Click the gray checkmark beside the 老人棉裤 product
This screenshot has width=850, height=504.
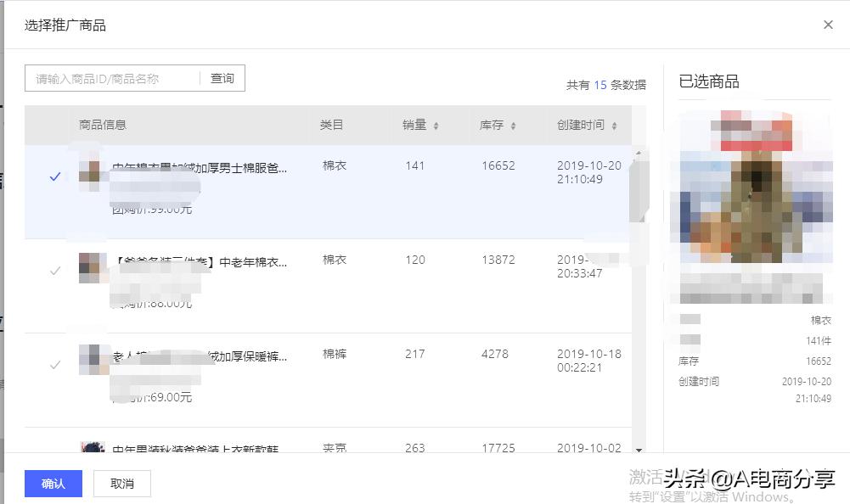[54, 365]
